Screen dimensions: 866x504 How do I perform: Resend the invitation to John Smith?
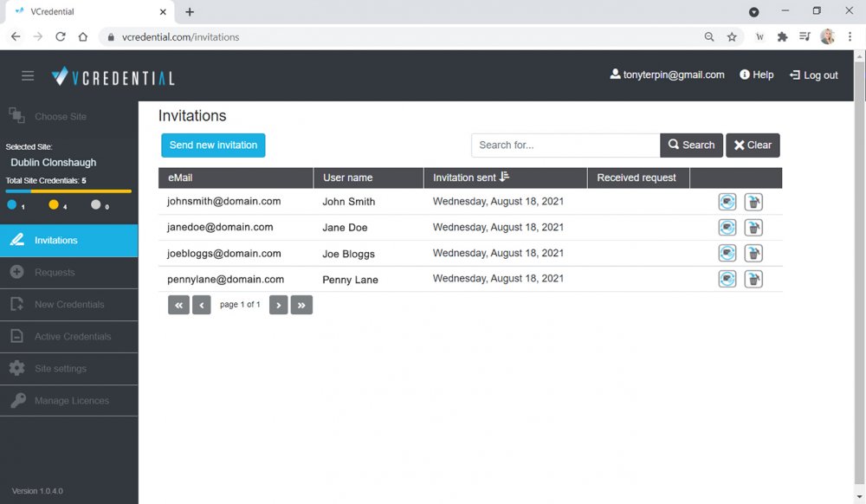727,201
